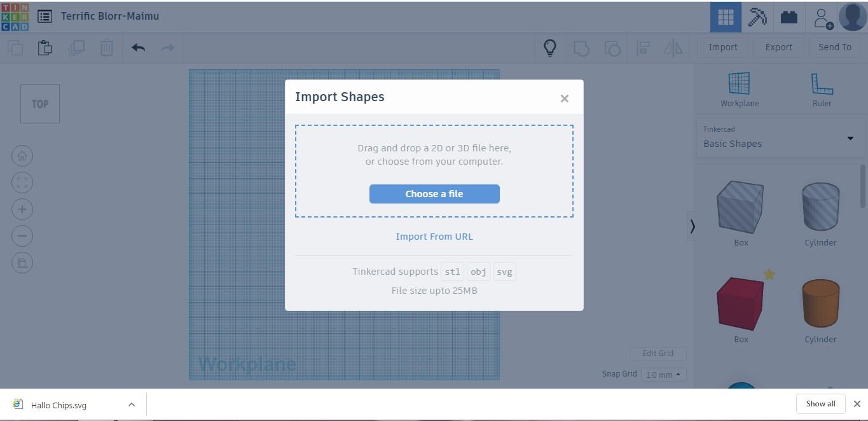Click the Align tool icon
The width and height of the screenshot is (868, 421).
pos(643,47)
